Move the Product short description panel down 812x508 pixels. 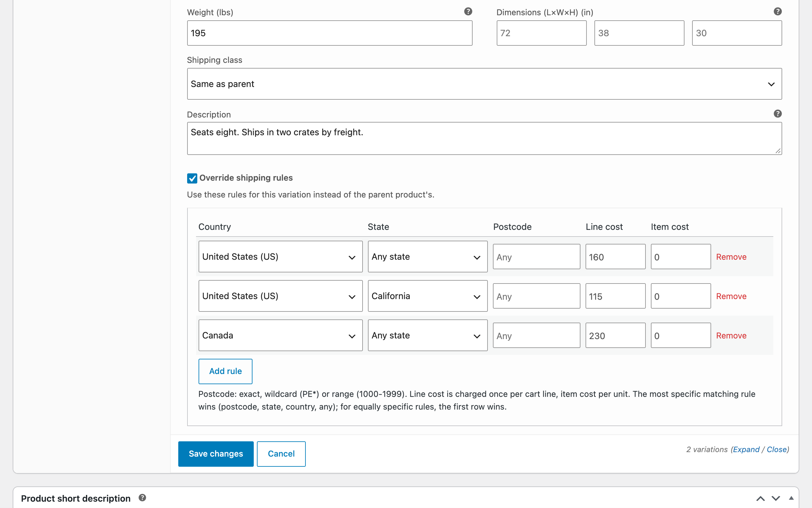(776, 498)
